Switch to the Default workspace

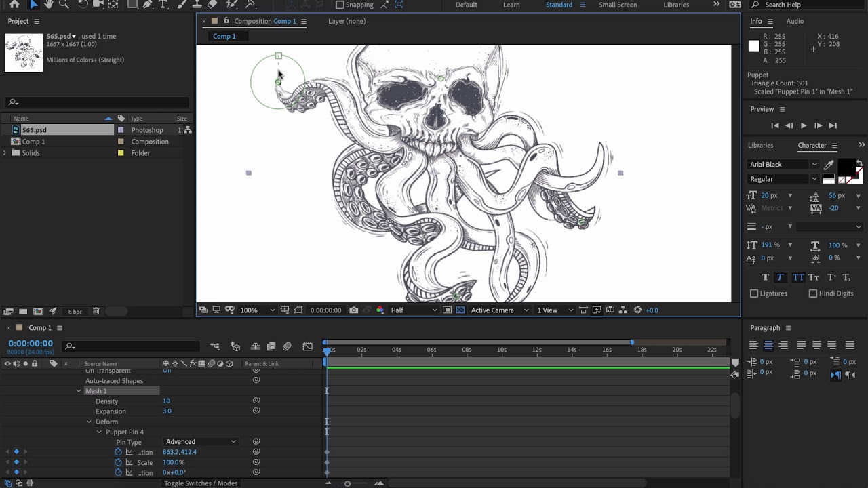466,5
